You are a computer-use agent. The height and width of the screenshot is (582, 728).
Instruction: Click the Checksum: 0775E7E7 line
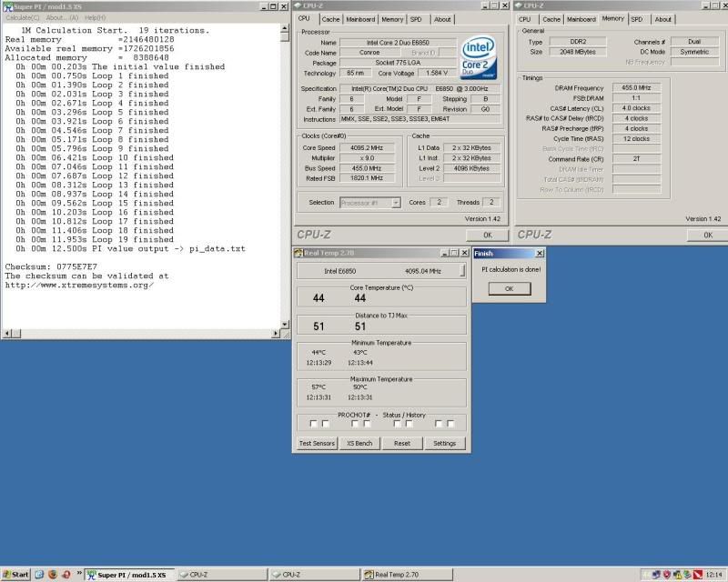51,266
